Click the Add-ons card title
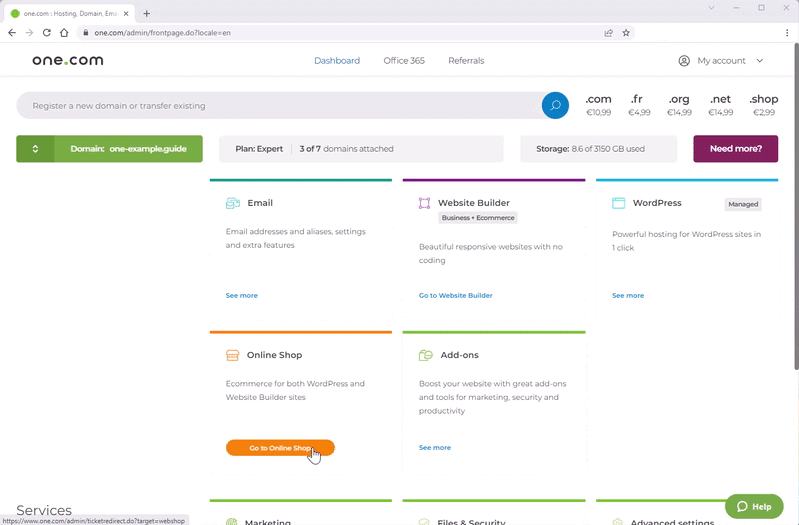Image resolution: width=799 pixels, height=525 pixels. click(x=459, y=355)
